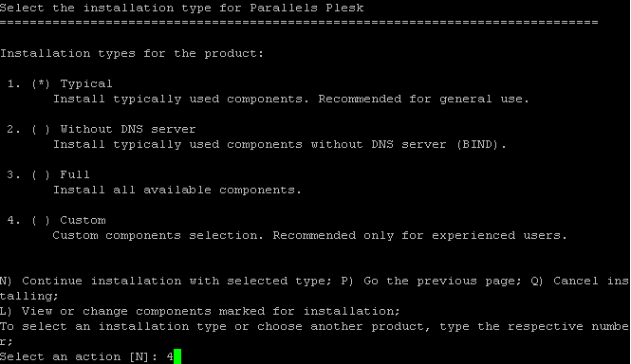Click the Q) Cancel installing option text
Screen dimensions: 631x364
580,281
